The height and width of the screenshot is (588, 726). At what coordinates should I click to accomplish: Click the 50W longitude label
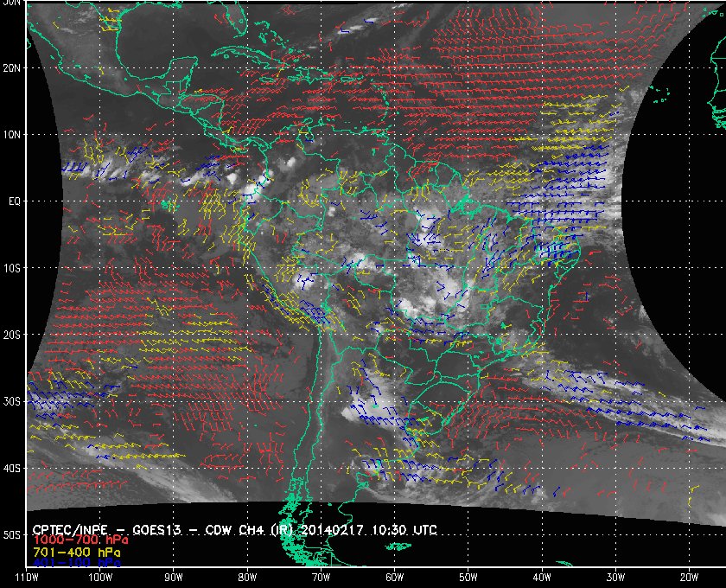[468, 578]
